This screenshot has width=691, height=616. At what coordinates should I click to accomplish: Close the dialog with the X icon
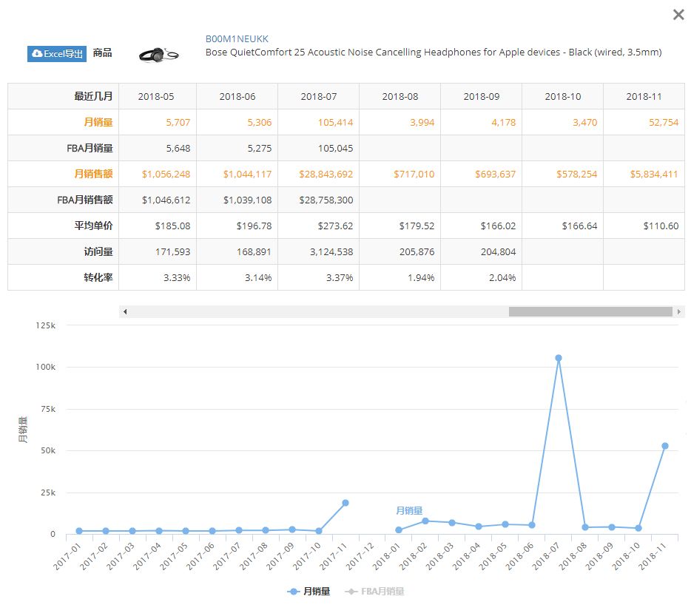click(678, 15)
